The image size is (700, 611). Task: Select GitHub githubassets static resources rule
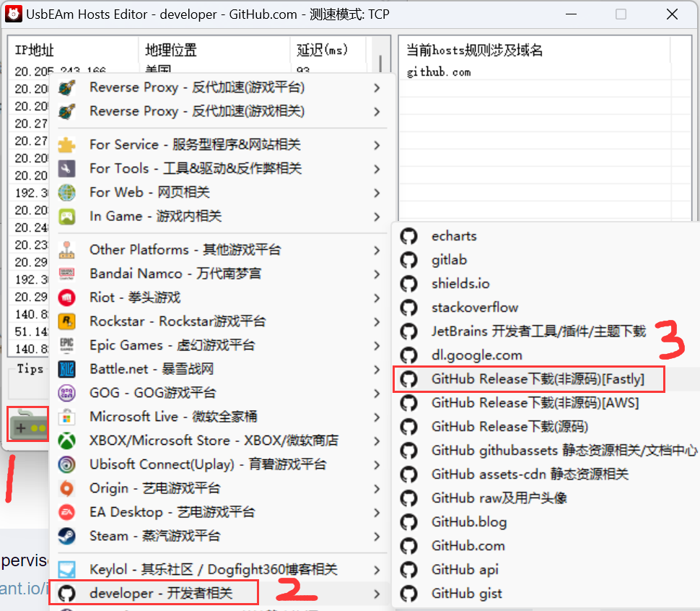point(546,451)
